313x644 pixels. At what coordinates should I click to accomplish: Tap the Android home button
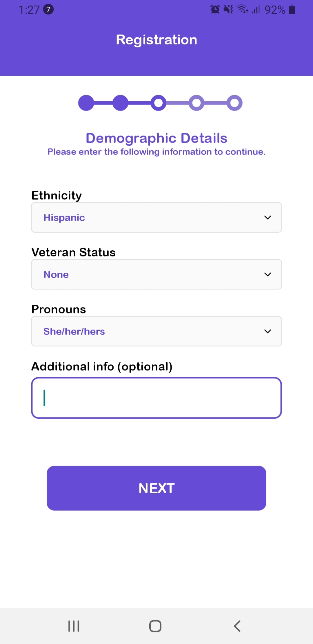(155, 626)
